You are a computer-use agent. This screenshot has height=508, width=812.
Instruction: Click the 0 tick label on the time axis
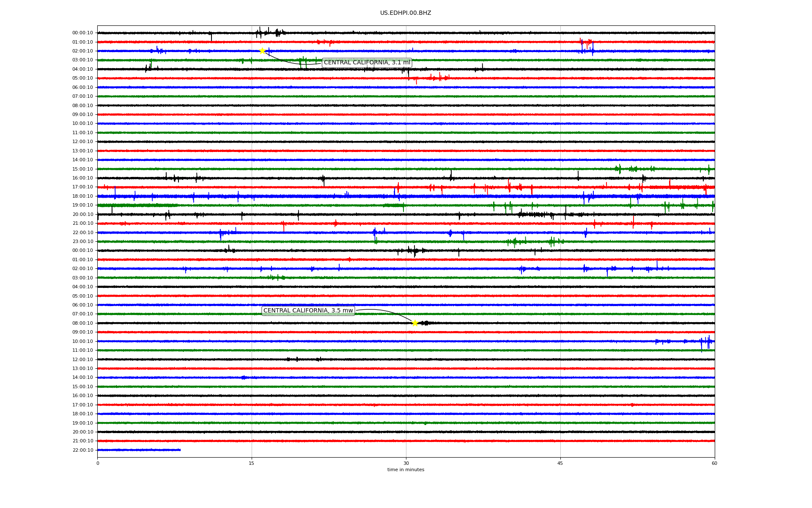click(x=98, y=463)
